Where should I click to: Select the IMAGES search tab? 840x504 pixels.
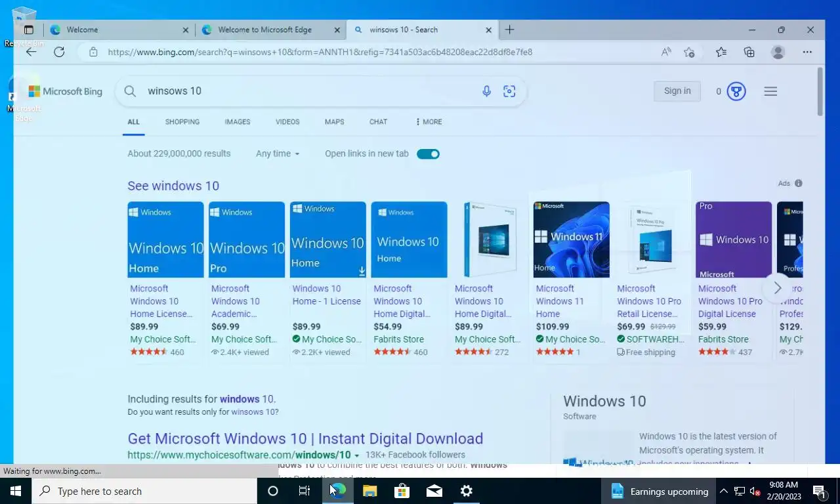coord(238,122)
